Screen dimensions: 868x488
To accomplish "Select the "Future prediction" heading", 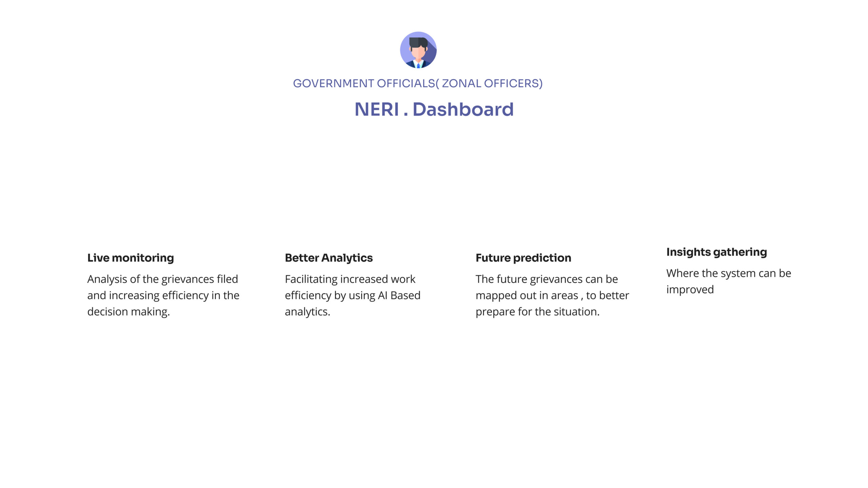I will click(x=523, y=258).
